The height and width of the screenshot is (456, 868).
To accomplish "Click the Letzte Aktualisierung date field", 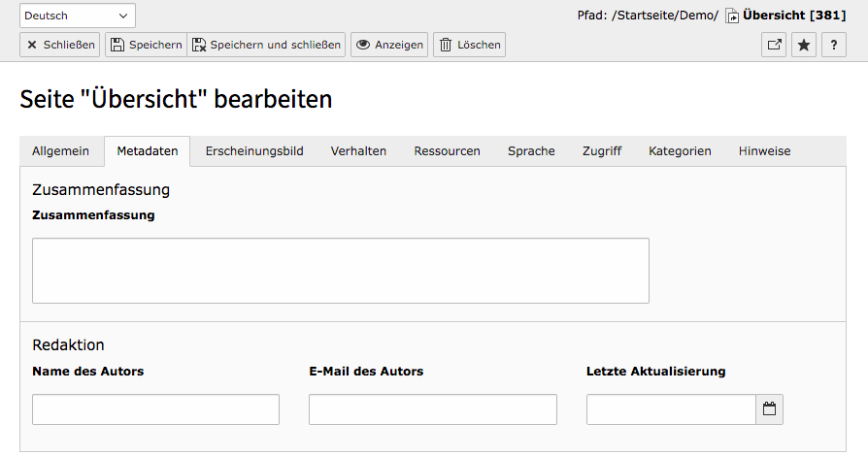I will (671, 409).
